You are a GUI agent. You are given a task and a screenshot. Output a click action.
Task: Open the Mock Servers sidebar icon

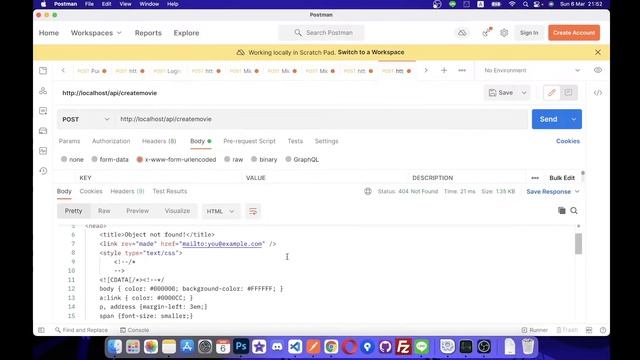point(43,131)
